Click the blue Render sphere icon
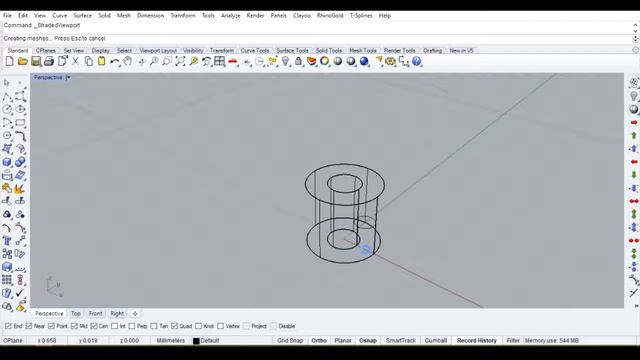The image size is (640, 360). pos(364,62)
